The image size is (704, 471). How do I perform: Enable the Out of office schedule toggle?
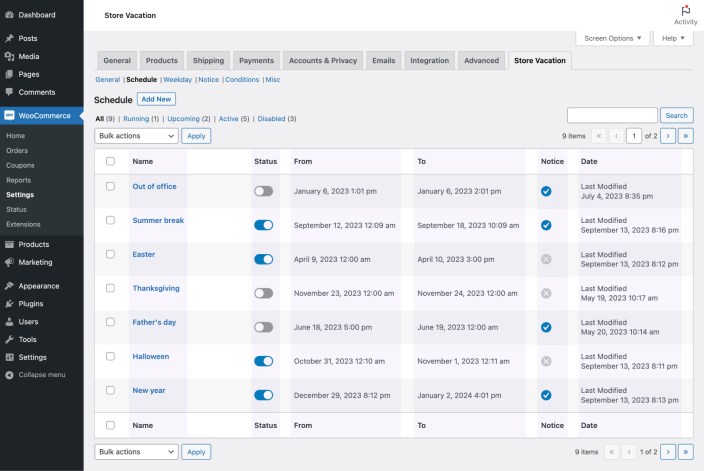tap(263, 191)
